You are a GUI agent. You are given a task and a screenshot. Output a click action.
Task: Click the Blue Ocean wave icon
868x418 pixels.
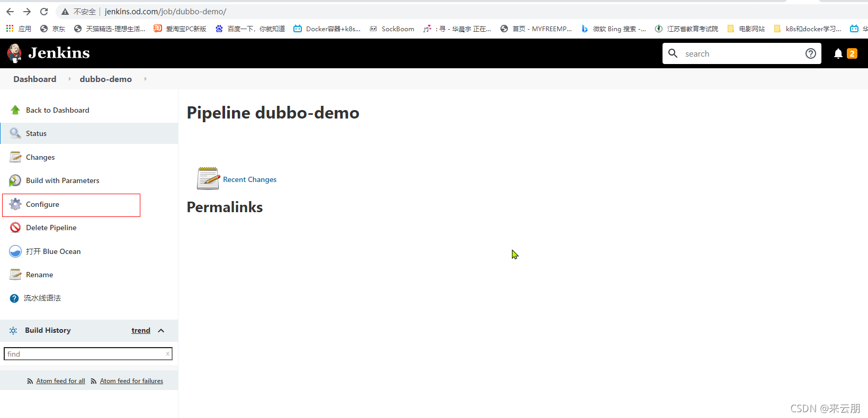(15, 251)
